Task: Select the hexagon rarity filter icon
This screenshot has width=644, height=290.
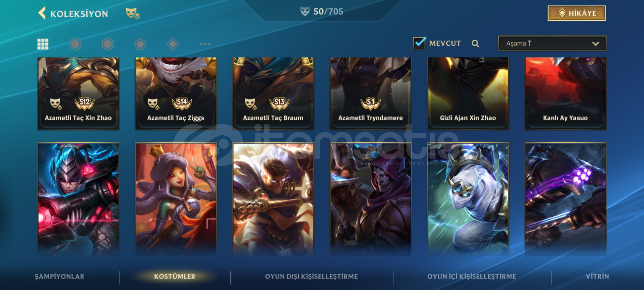Action: [x=108, y=44]
